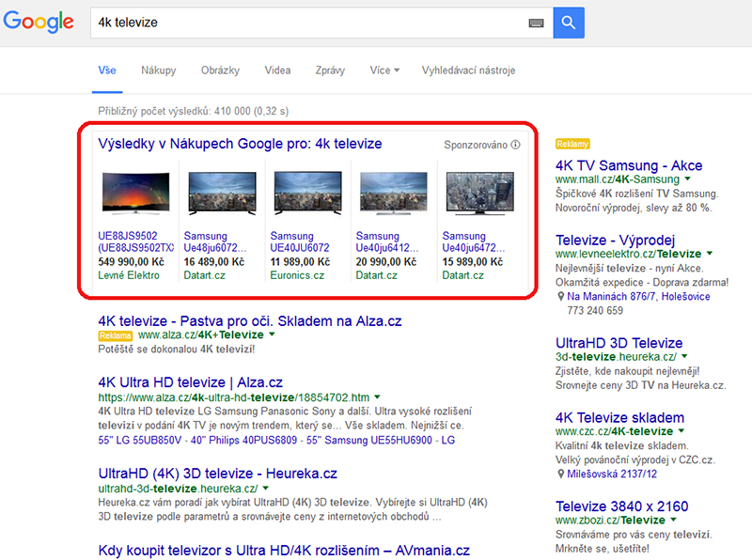Expand arrow next to www.alza.cz/4K+Televize
This screenshot has width=752, height=560.
(x=272, y=334)
